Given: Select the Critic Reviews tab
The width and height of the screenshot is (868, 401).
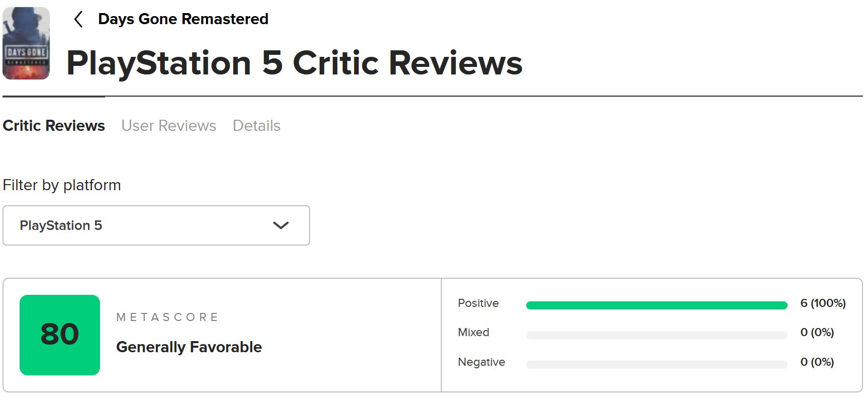Looking at the screenshot, I should pyautogui.click(x=54, y=125).
